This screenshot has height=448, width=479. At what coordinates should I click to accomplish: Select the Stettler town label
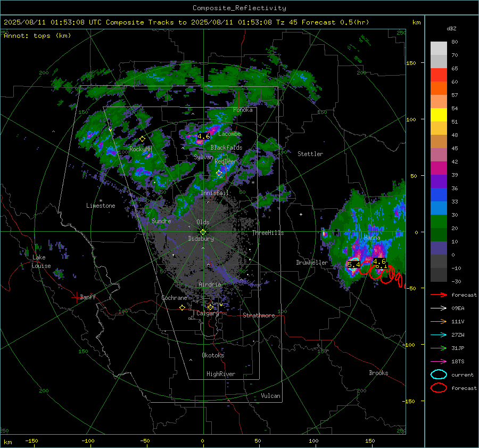310,154
